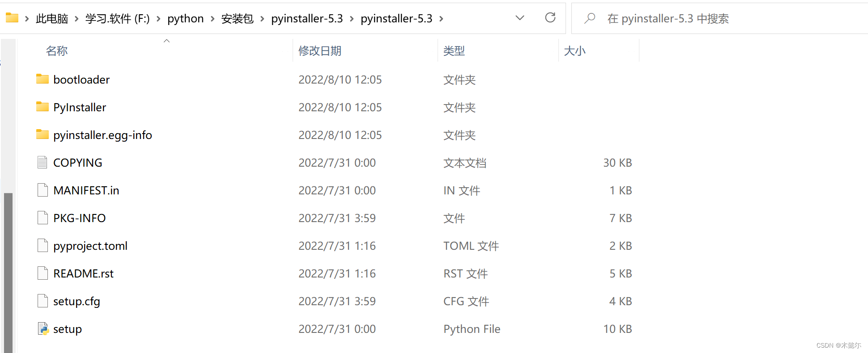Click the pyproject.toml file icon
Viewport: 868px width, 353px height.
click(x=43, y=245)
